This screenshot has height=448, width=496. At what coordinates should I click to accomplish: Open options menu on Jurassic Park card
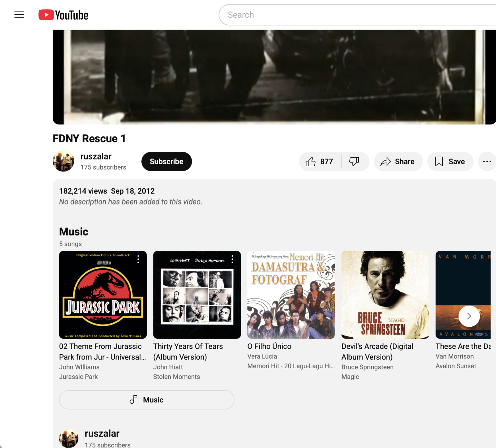coord(138,259)
